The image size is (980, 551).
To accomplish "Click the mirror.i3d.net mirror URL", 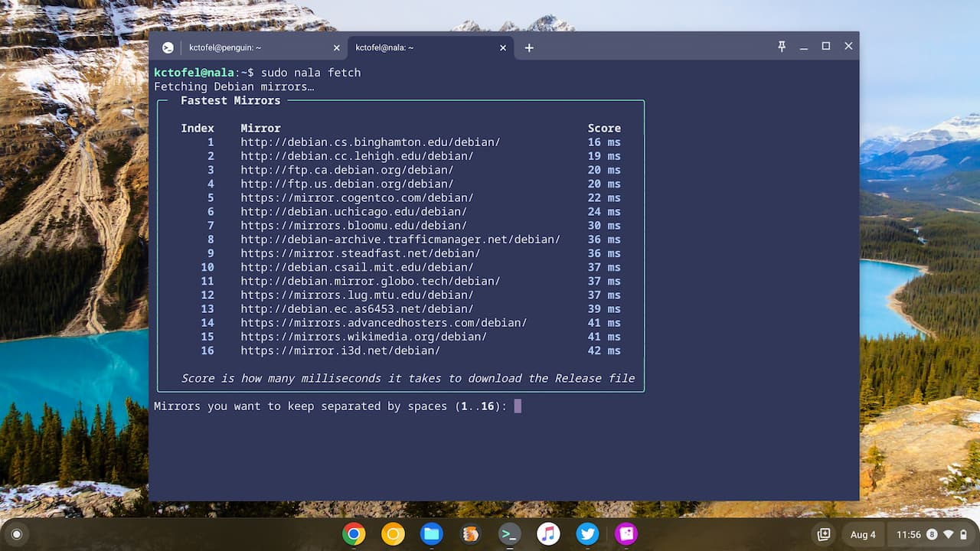I will [x=340, y=350].
